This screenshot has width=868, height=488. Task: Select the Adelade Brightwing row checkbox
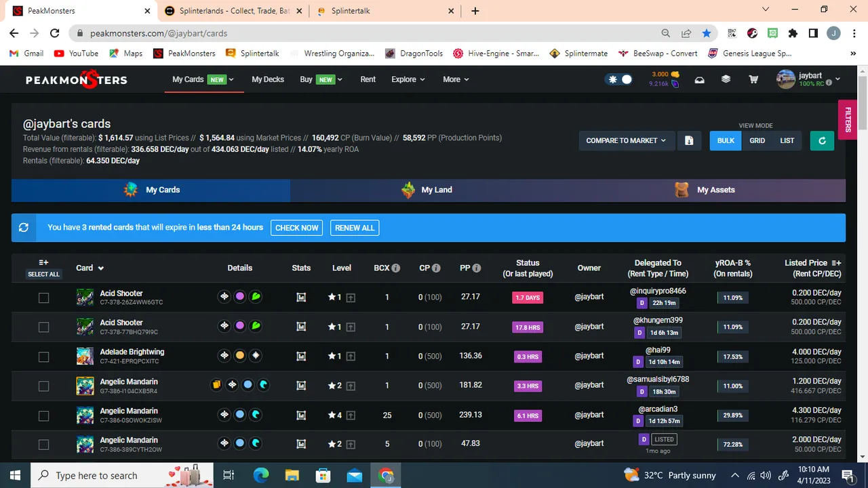pos(43,357)
